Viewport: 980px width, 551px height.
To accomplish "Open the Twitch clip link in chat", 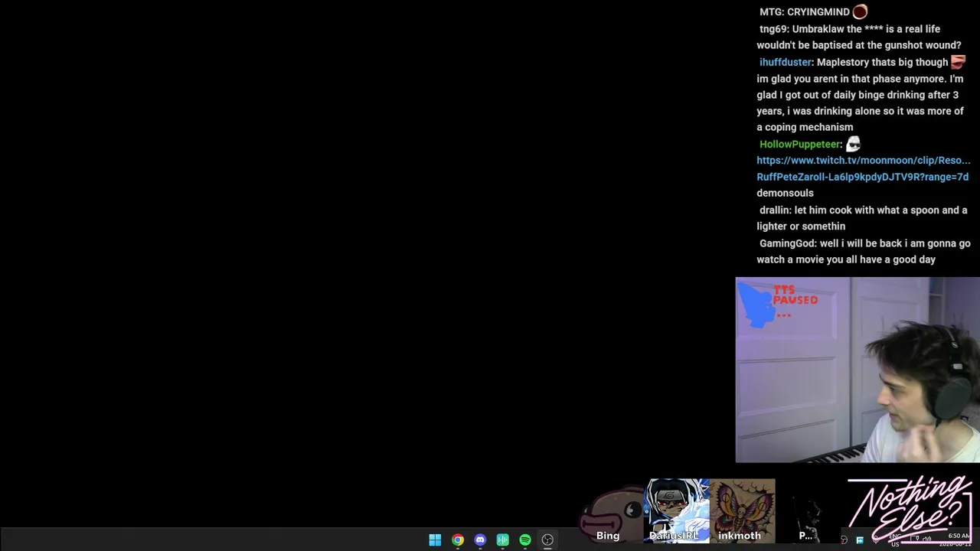I will [863, 168].
